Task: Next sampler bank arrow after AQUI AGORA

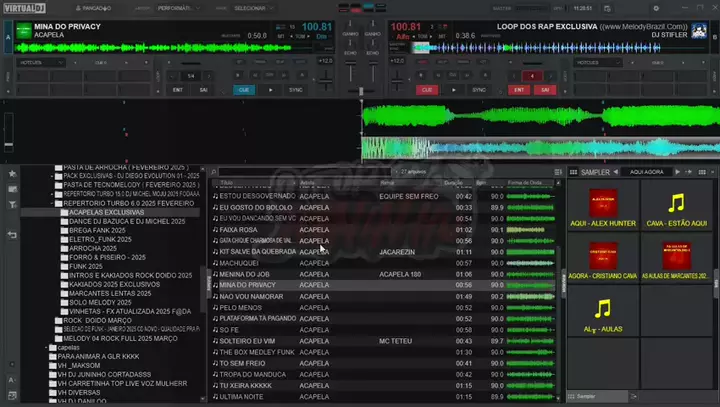Action: point(677,172)
